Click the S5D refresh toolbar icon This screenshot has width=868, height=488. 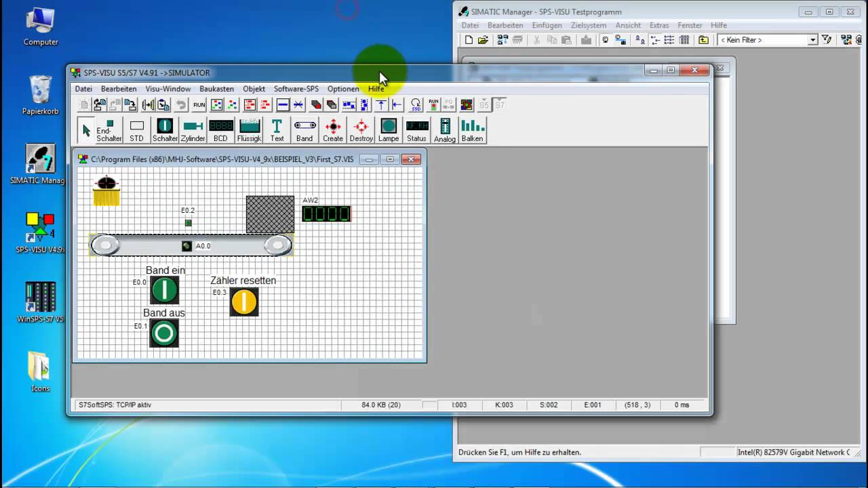click(416, 105)
